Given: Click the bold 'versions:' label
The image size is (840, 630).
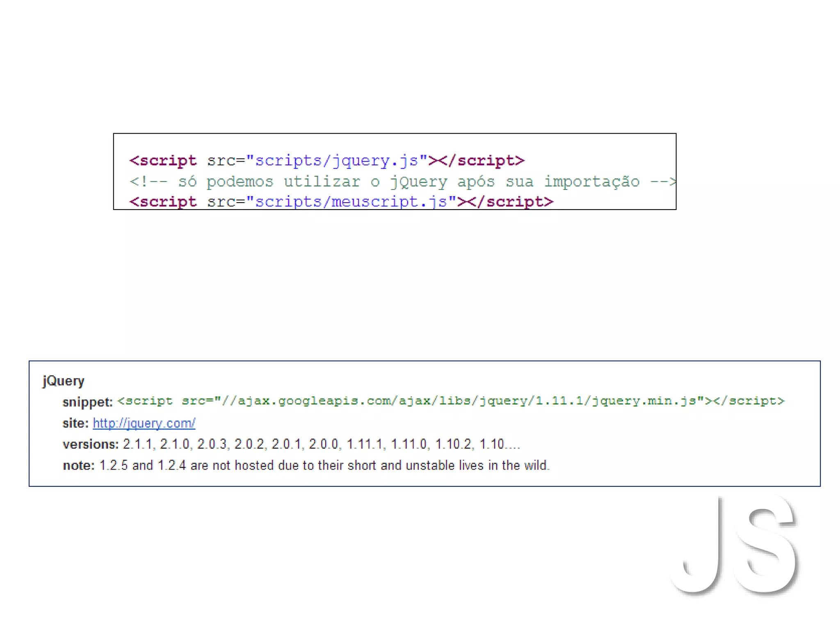Looking at the screenshot, I should click(91, 444).
